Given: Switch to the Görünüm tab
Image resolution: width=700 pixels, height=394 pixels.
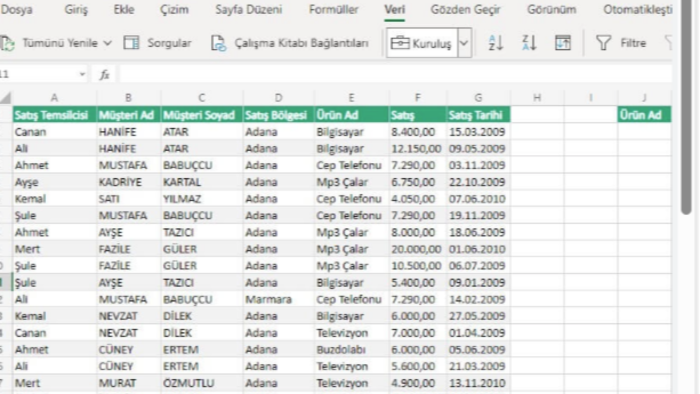Looking at the screenshot, I should [551, 9].
